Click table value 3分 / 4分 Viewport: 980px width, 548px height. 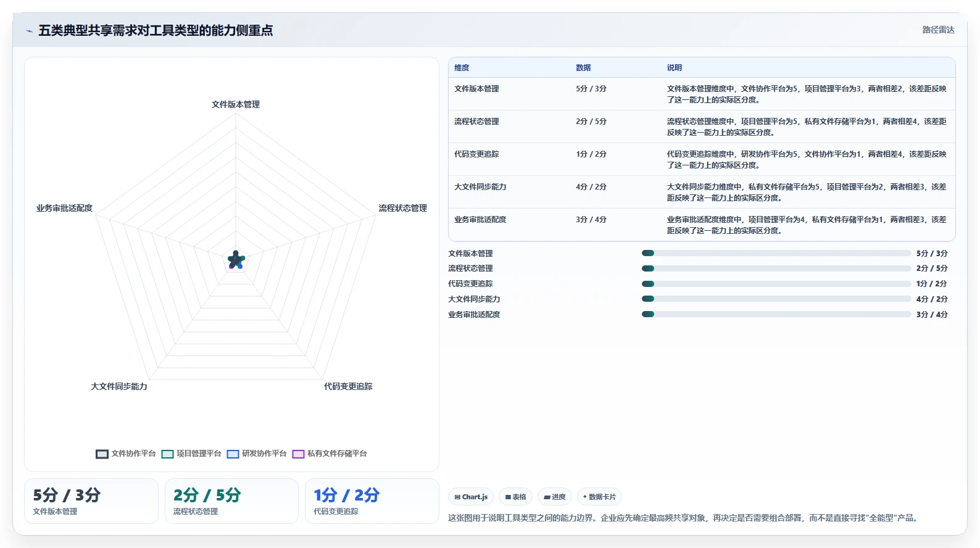pyautogui.click(x=591, y=220)
